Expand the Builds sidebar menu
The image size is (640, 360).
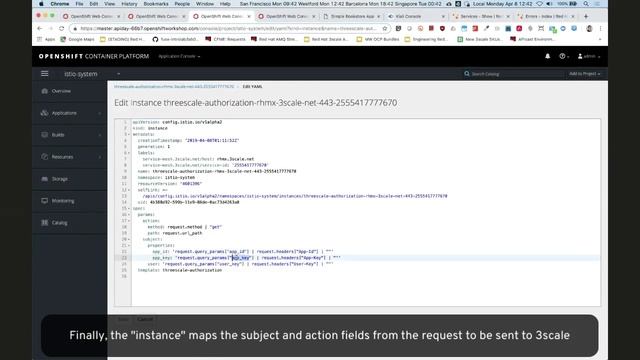click(69, 135)
